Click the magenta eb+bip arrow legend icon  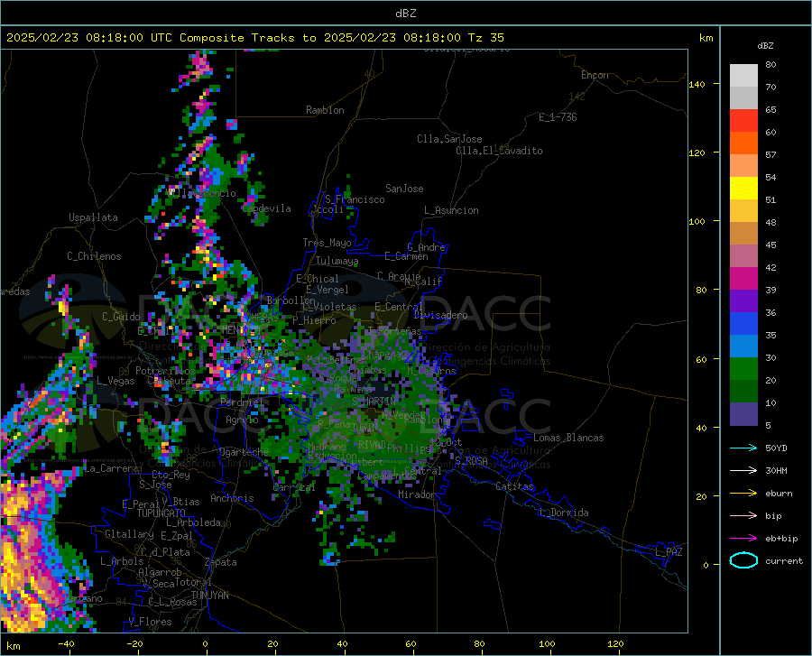coord(743,539)
